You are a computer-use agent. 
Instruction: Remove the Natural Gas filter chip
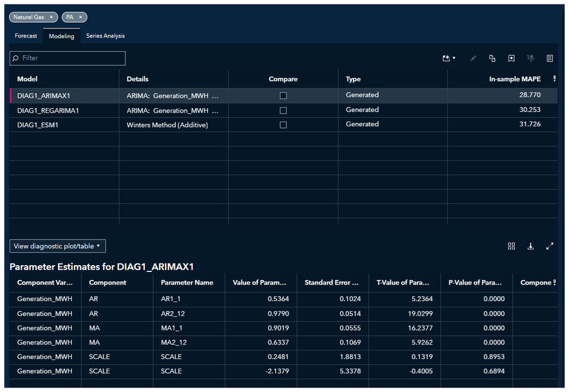(51, 17)
